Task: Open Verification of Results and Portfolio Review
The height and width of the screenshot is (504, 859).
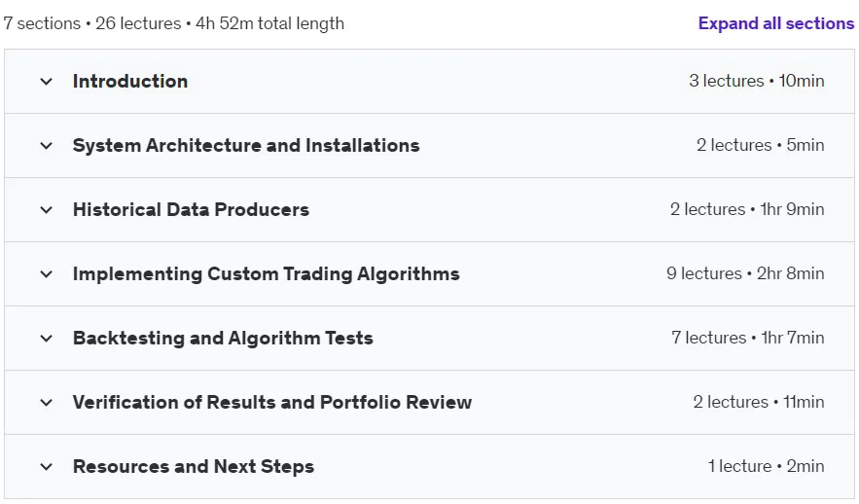Action: click(x=272, y=402)
